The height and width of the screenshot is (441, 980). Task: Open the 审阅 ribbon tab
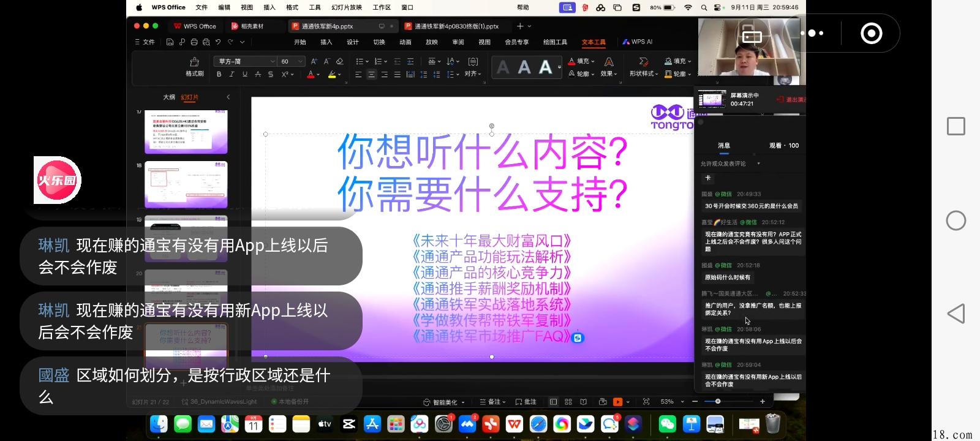[x=458, y=42]
